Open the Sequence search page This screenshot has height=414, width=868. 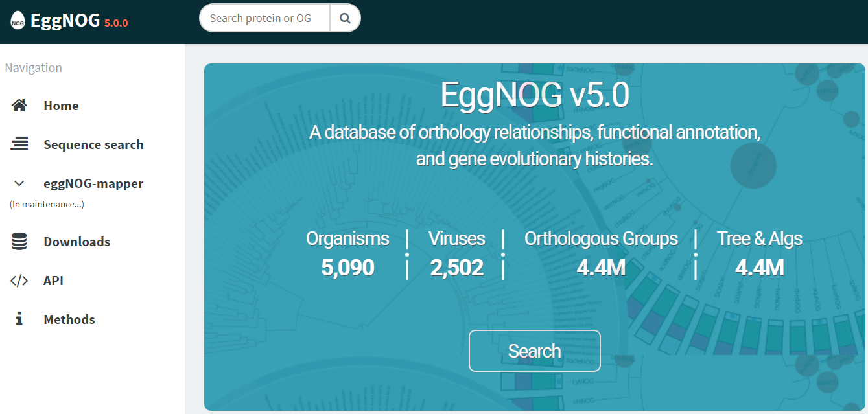coord(93,144)
